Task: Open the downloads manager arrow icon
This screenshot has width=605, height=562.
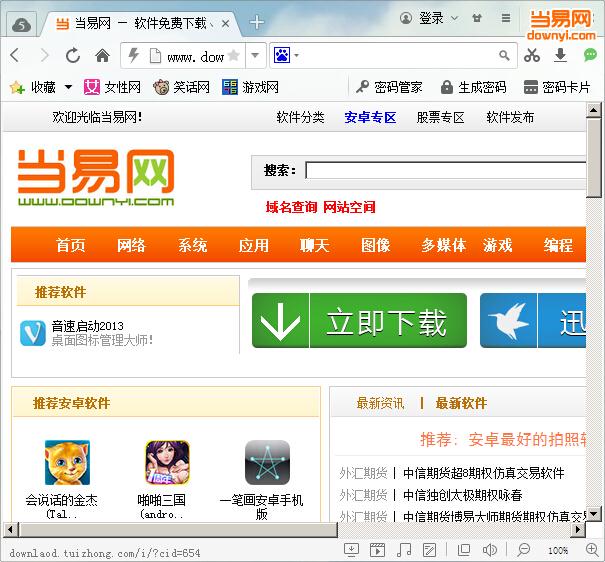Action: pos(560,56)
